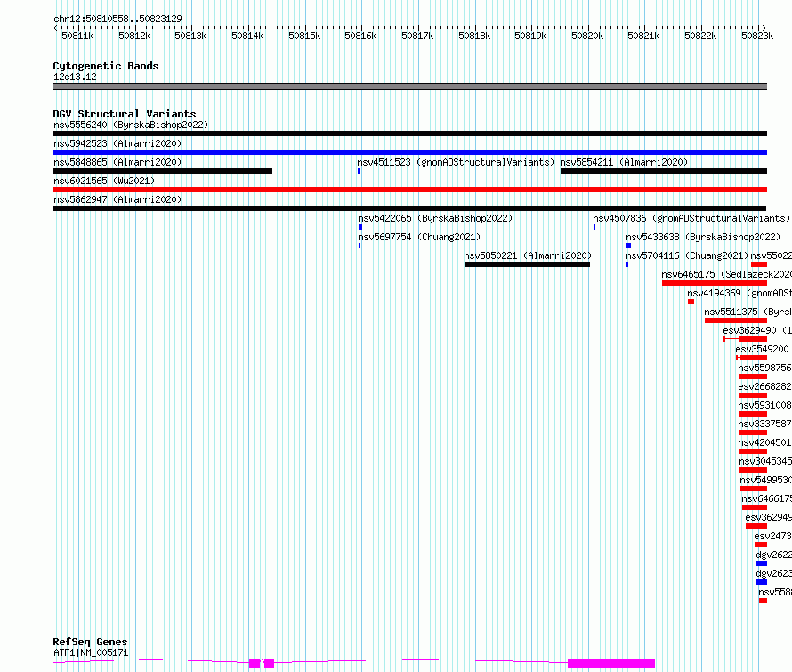Open variant esv2668282 label

tap(764, 386)
